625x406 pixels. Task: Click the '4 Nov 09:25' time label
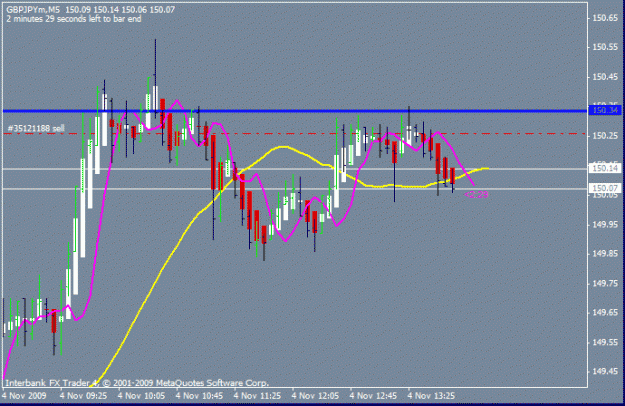[x=83, y=396]
